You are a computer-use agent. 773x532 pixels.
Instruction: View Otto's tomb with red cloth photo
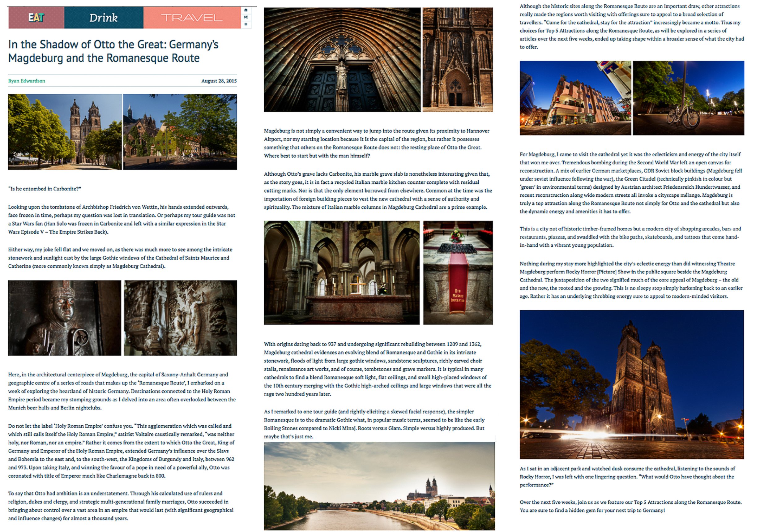click(x=458, y=272)
